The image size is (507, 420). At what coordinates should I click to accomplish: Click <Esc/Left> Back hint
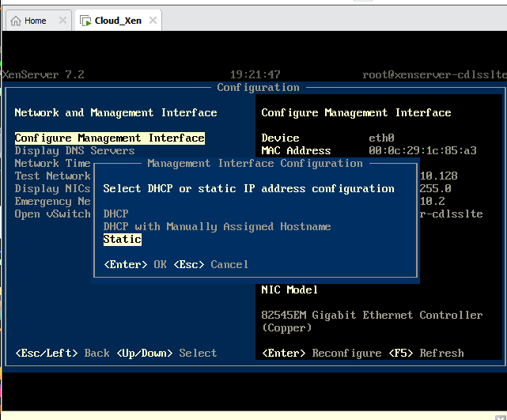[62, 353]
